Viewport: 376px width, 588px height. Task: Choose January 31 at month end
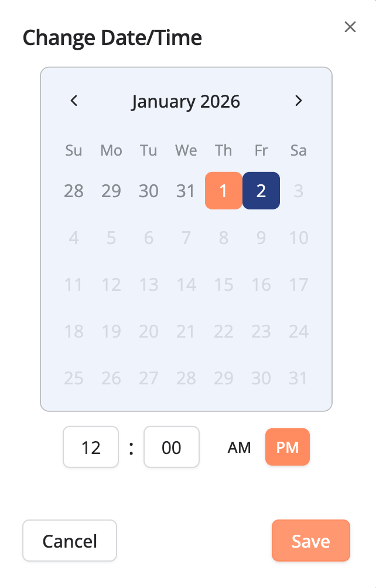299,378
